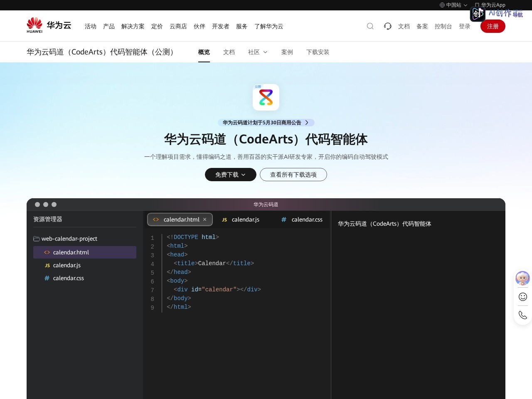Open the 活动 navigation menu
The image size is (532, 399).
coord(91,26)
